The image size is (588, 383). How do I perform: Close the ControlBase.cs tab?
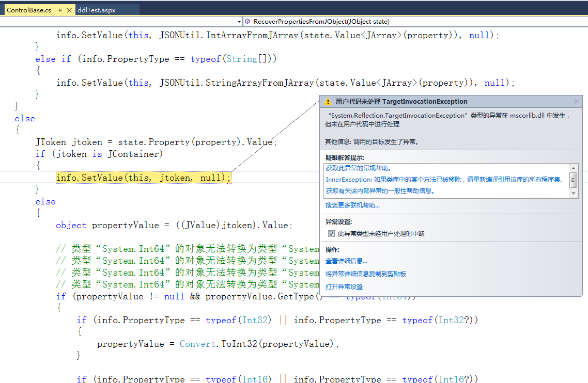pos(69,10)
